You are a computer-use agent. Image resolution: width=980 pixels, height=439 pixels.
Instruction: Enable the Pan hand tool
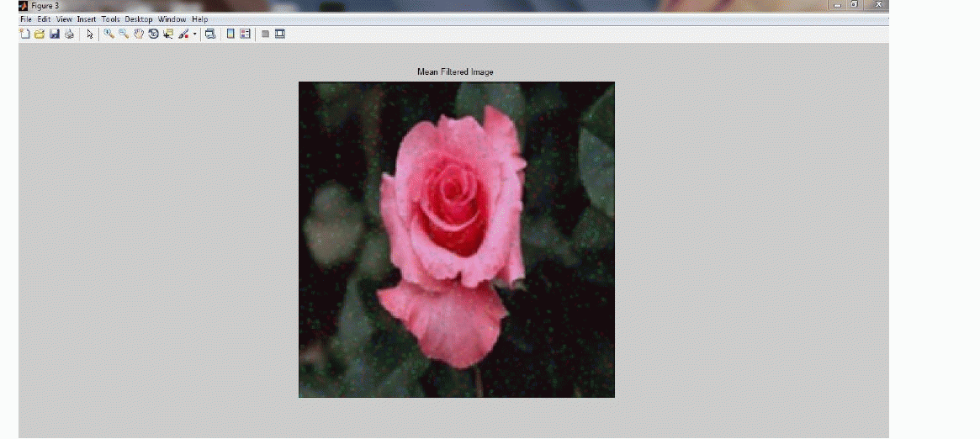tap(138, 34)
